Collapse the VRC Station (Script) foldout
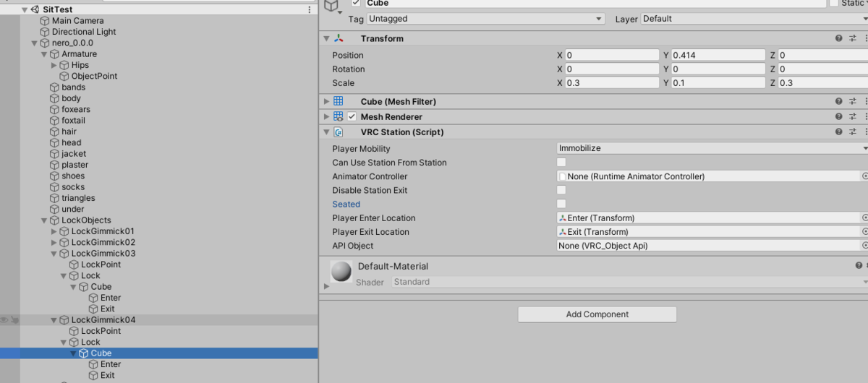Screen dimensions: 868x383 click(327, 132)
